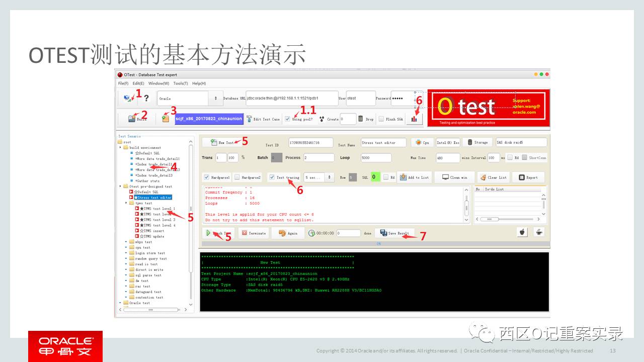Click the Clear List broom button
The height and width of the screenshot is (362, 644).
pyautogui.click(x=493, y=177)
